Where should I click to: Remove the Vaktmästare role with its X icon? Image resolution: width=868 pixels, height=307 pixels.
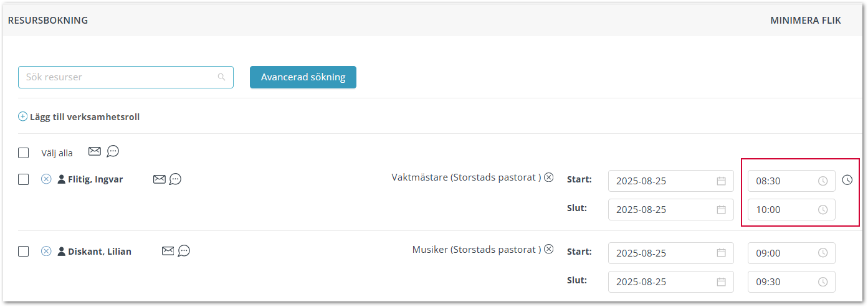548,177
